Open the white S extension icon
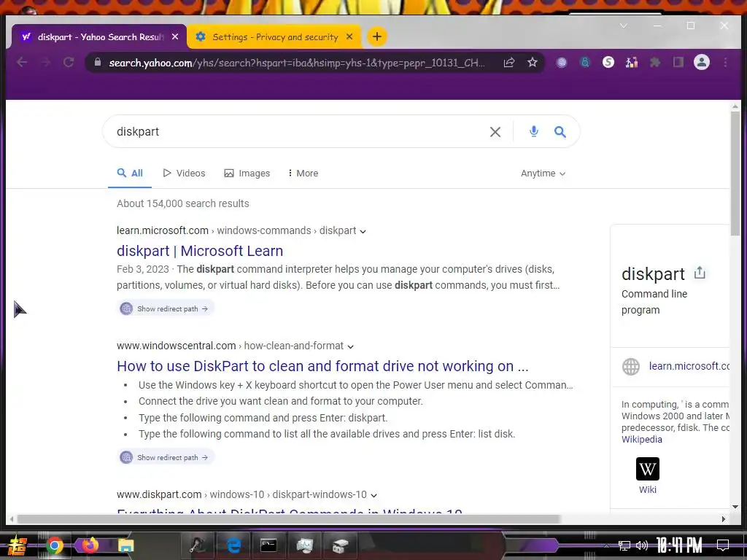This screenshot has width=747, height=560. (608, 63)
